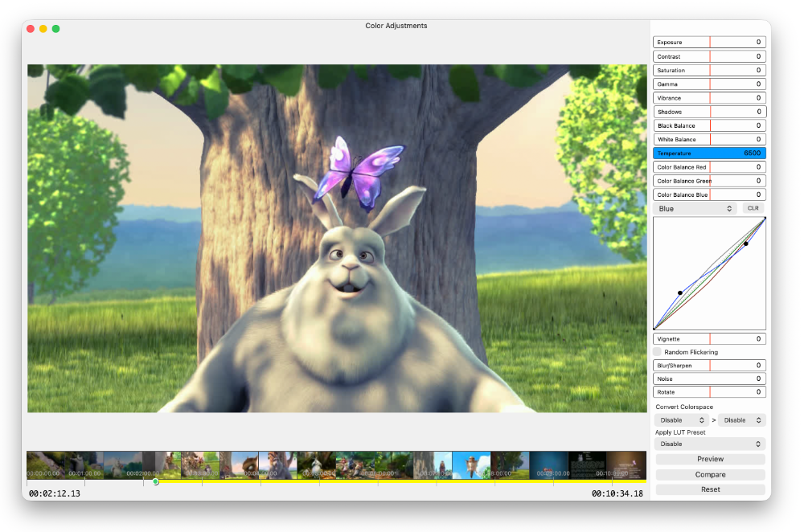Click the Vibrance slider

(709, 98)
